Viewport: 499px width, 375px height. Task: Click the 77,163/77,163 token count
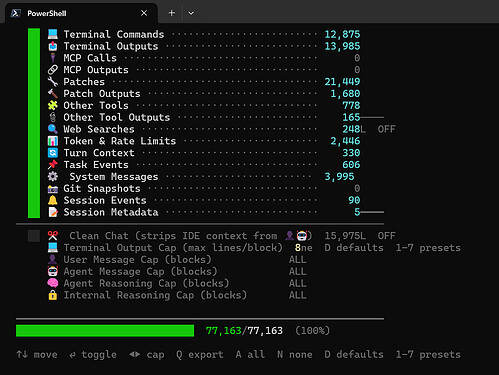coord(244,331)
